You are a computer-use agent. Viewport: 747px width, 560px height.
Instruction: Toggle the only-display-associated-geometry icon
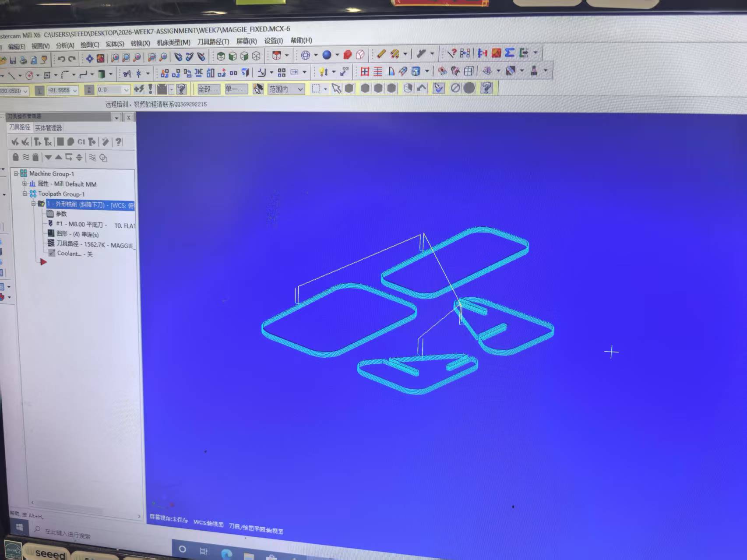103,158
